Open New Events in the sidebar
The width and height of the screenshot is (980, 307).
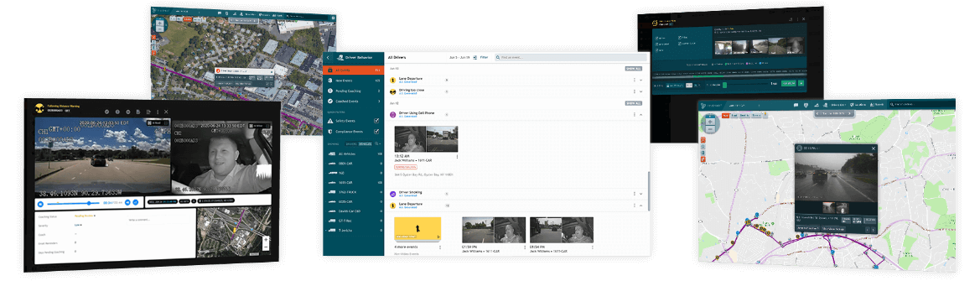(354, 81)
